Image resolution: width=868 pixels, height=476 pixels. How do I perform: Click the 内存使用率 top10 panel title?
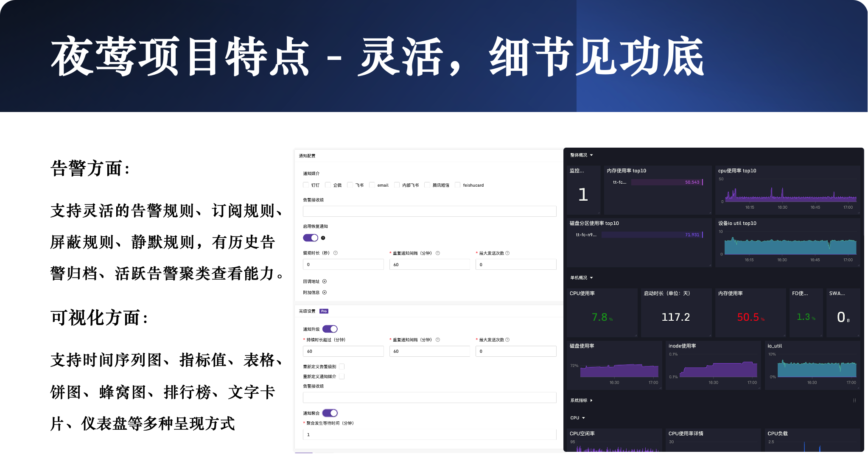point(626,171)
